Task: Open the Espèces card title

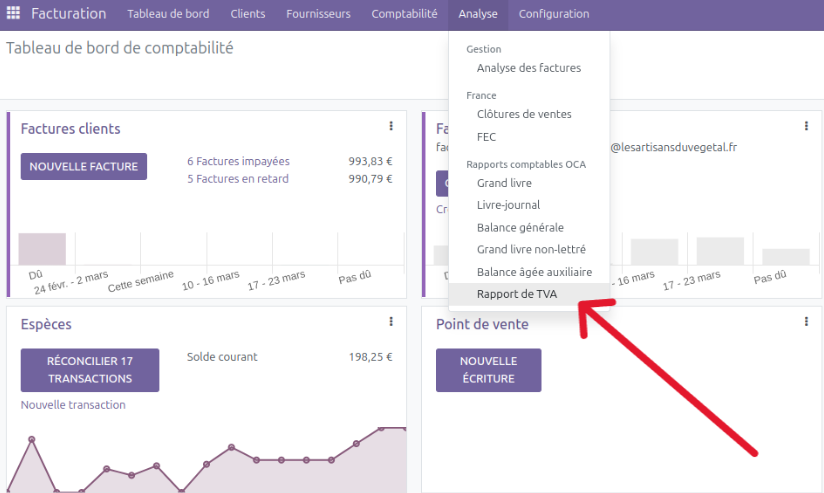Action: pos(46,324)
